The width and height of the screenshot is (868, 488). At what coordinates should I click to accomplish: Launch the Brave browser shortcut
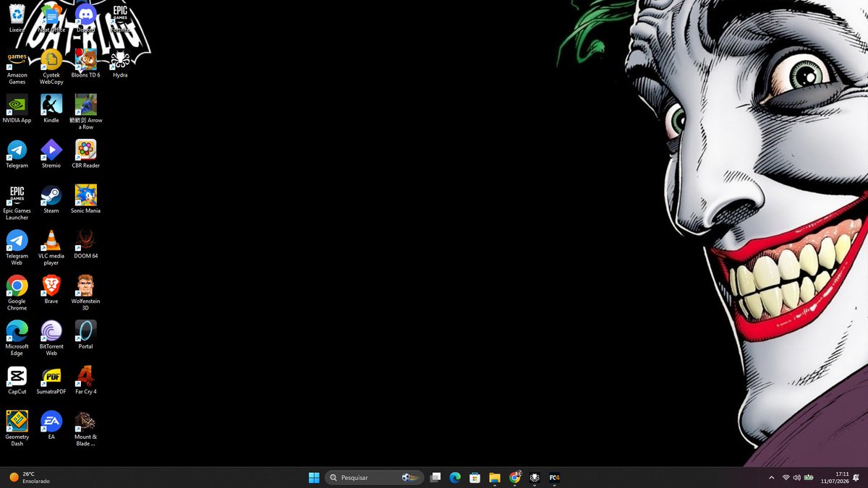(51, 289)
